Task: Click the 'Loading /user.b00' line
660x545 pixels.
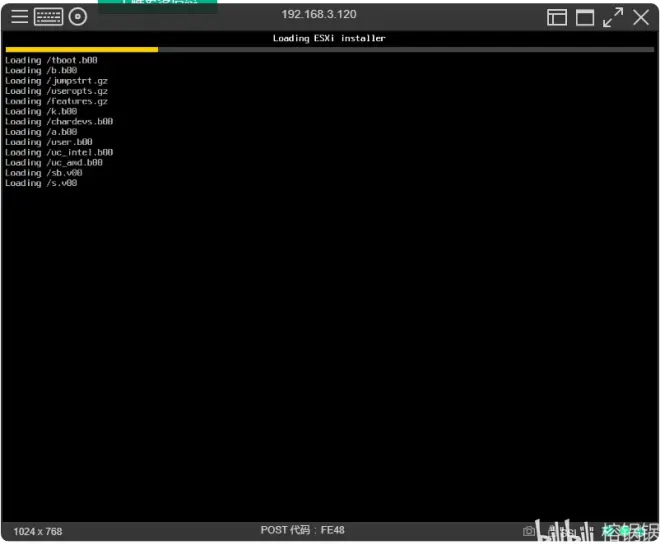Action: [x=49, y=142]
